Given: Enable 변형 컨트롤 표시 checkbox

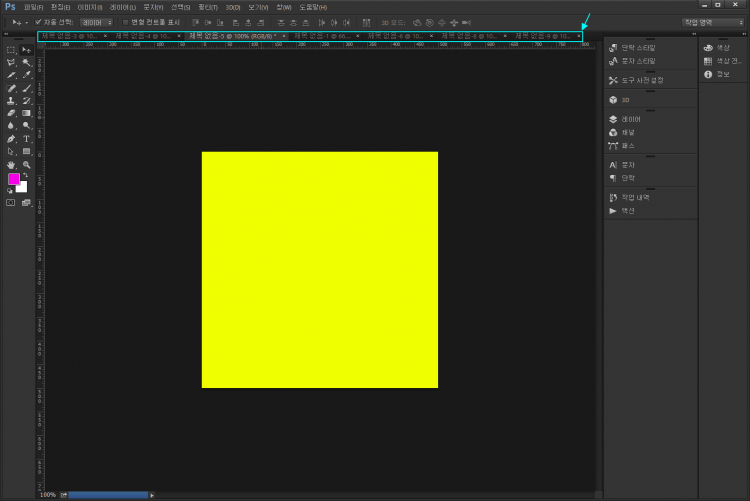Looking at the screenshot, I should click(125, 21).
